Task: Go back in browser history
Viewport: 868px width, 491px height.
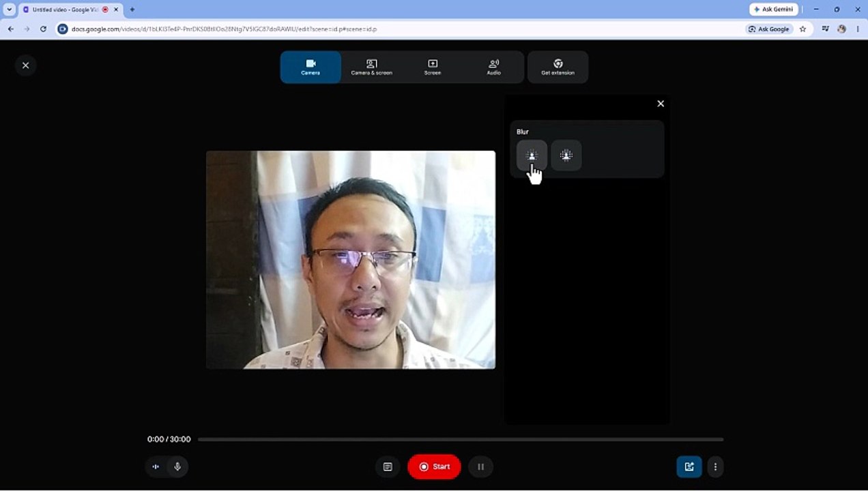Action: [x=11, y=29]
